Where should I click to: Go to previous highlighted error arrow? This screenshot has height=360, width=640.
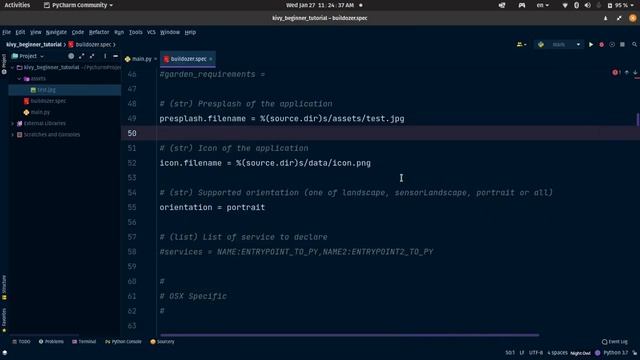click(x=627, y=73)
